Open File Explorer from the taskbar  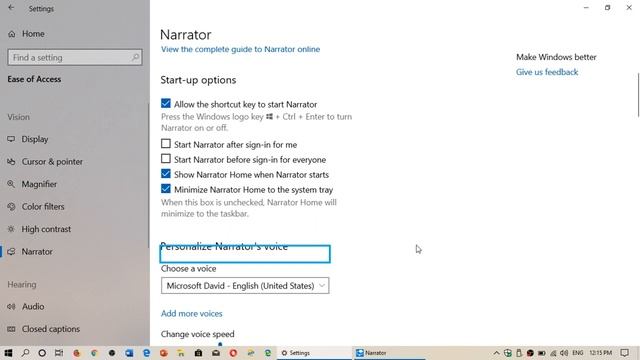(181, 353)
